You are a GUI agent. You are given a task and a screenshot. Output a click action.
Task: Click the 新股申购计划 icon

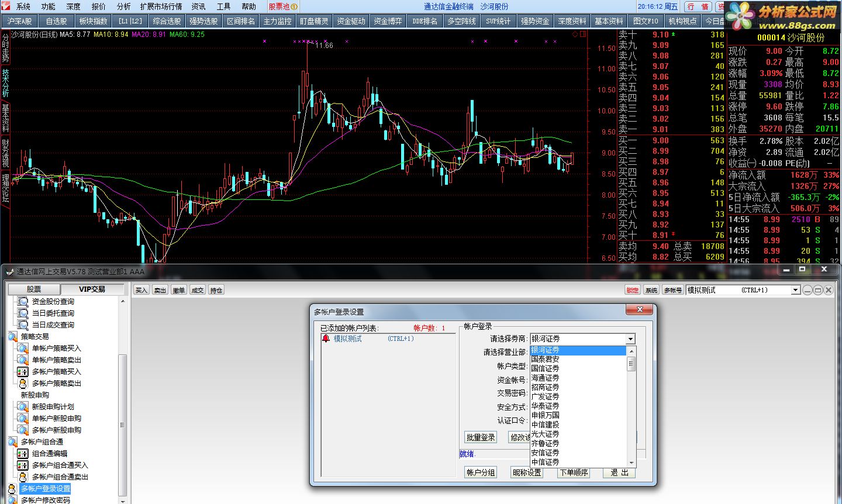point(23,407)
